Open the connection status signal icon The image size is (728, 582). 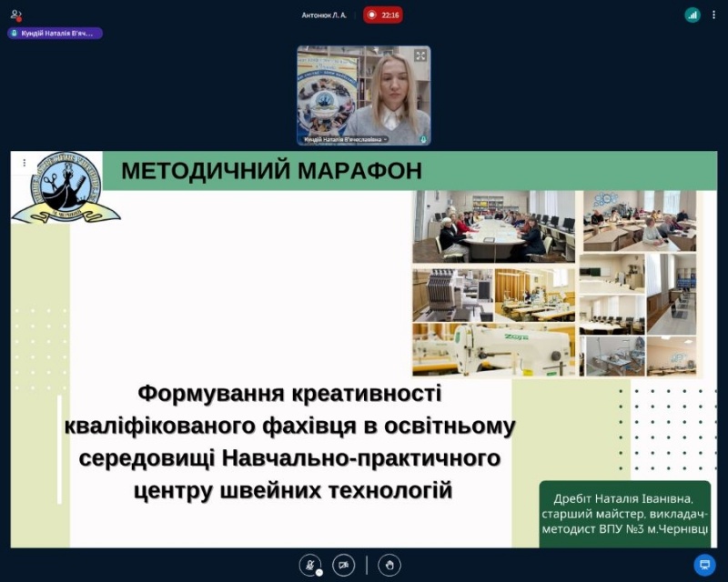[x=693, y=15]
